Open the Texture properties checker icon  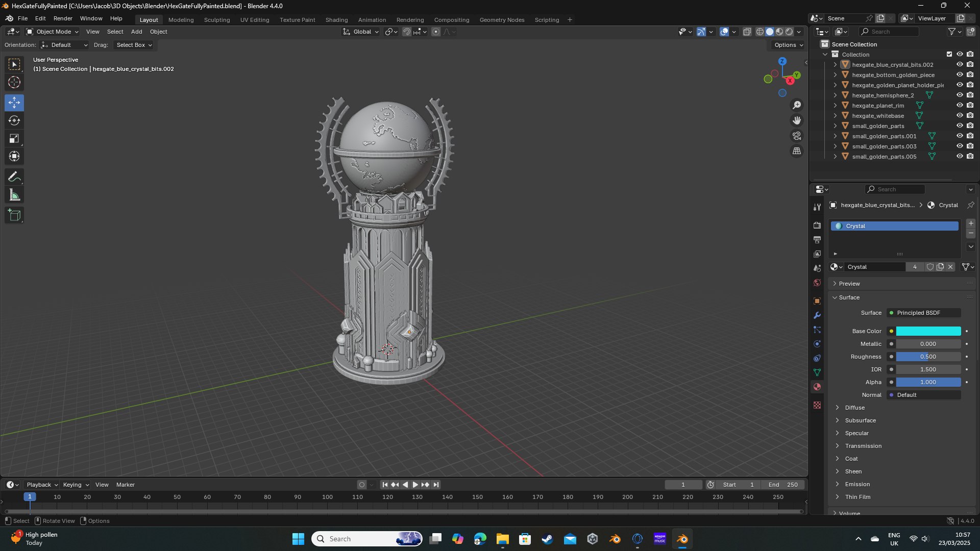[817, 405]
